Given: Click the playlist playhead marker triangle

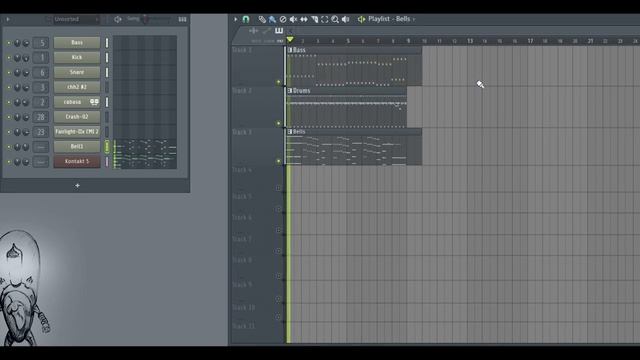Looking at the screenshot, I should click(x=290, y=40).
